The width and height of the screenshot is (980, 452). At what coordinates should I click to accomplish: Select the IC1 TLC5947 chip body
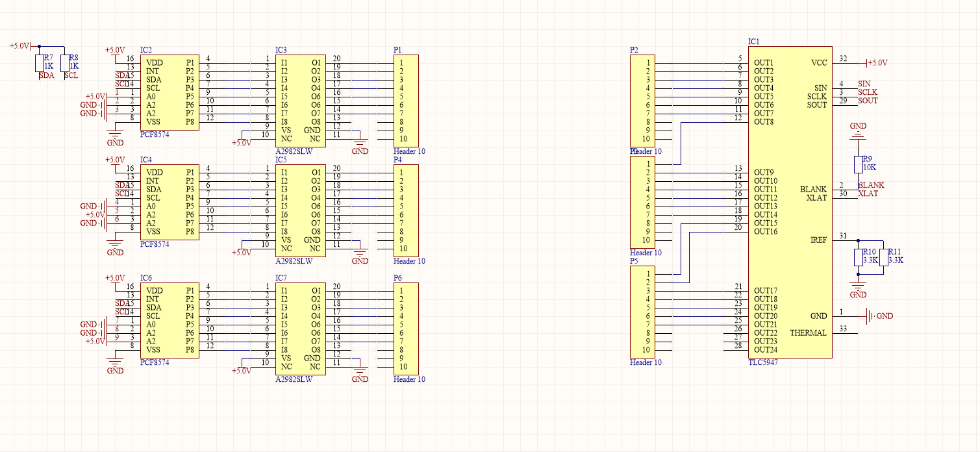pyautogui.click(x=790, y=201)
